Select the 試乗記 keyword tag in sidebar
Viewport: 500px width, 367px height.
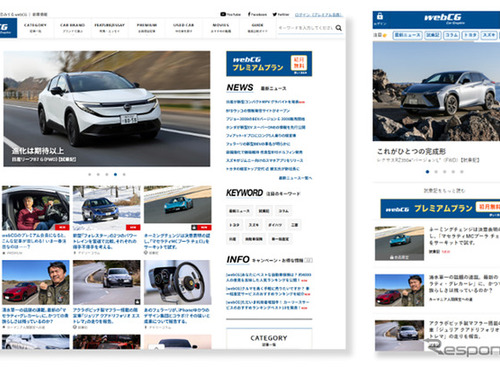[x=264, y=211]
